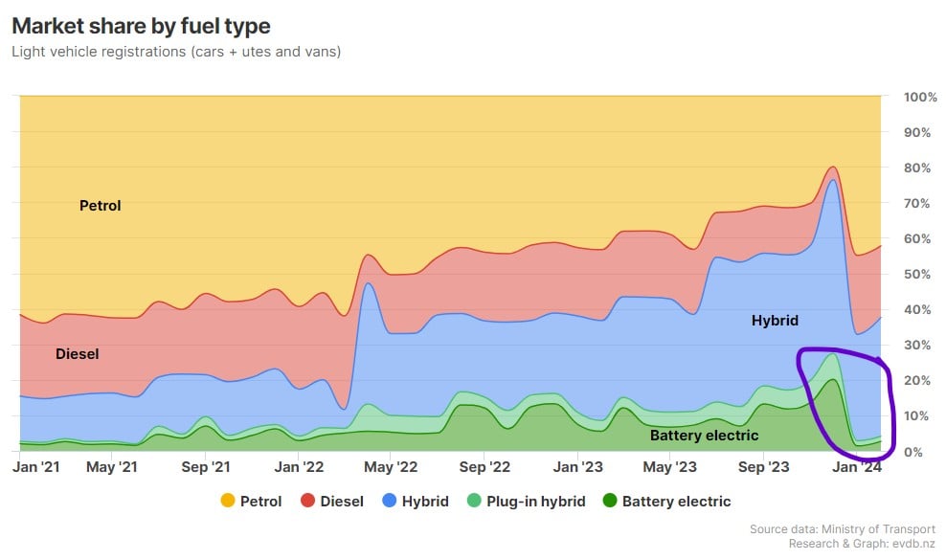Select the Battery electric chart area label
This screenshot has width=946, height=560.
(x=704, y=436)
